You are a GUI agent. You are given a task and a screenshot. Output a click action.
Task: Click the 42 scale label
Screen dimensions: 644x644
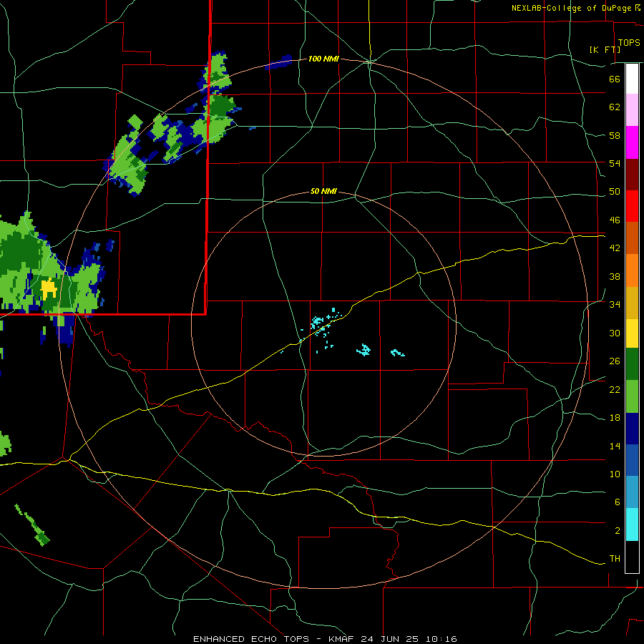coord(615,248)
